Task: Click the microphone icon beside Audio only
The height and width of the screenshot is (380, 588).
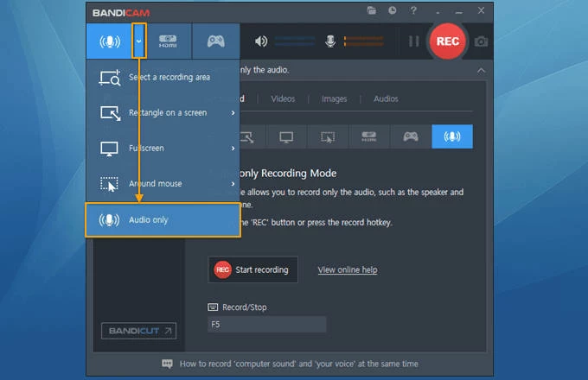Action: (109, 219)
